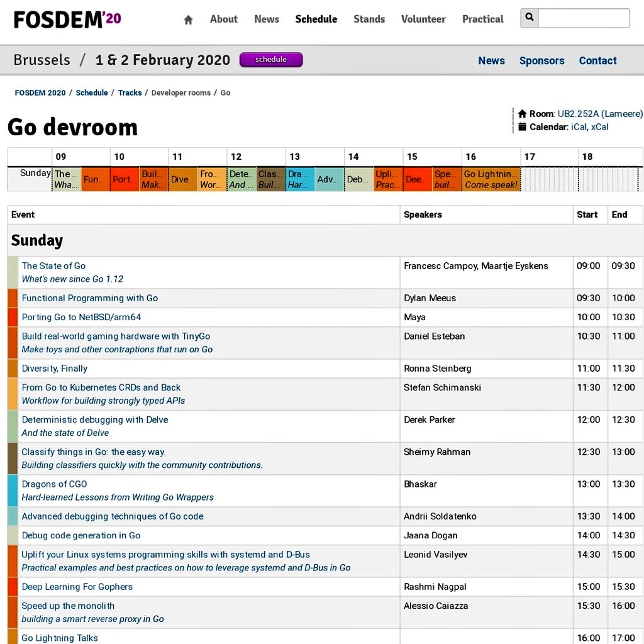Open 'Deep Learning For Gophers' talk
The image size is (644, 644).
click(x=77, y=587)
